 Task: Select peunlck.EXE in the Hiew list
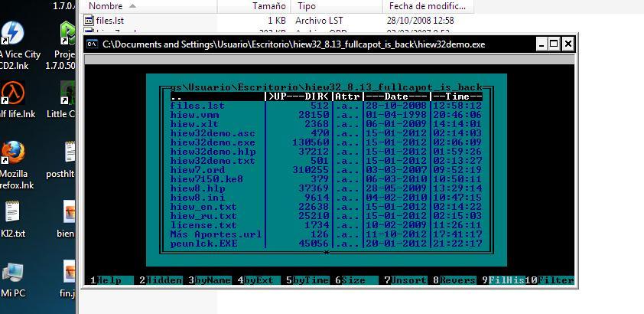click(327, 244)
